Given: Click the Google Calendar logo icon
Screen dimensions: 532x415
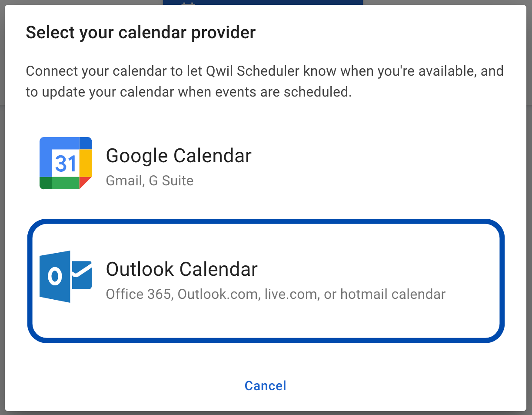Looking at the screenshot, I should 65,163.
